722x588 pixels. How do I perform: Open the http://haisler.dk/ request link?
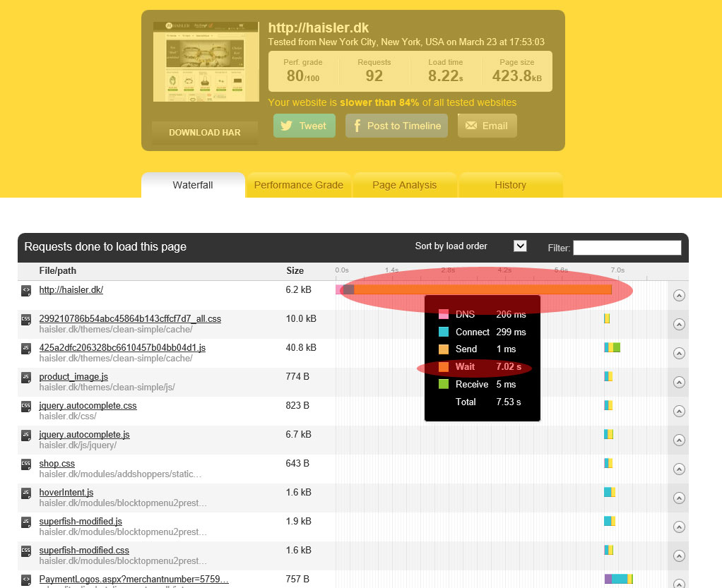[x=71, y=290]
